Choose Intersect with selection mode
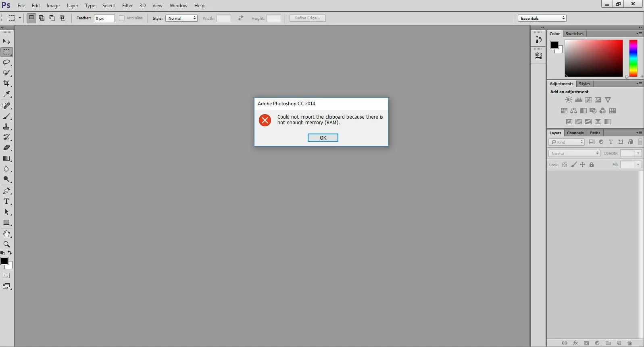The width and height of the screenshot is (644, 347). [63, 18]
